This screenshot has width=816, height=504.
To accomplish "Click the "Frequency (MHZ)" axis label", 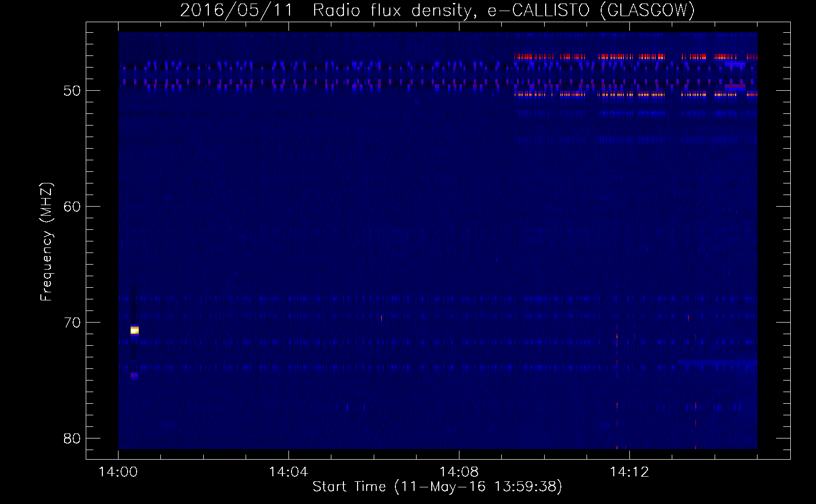I will click(46, 242).
